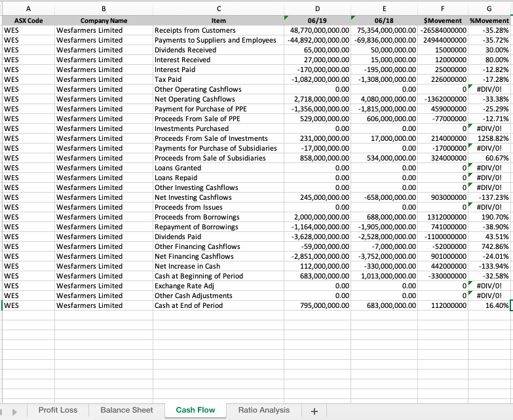The width and height of the screenshot is (513, 420).
Task: Click the -26584000000 movement cell
Action: tap(443, 30)
